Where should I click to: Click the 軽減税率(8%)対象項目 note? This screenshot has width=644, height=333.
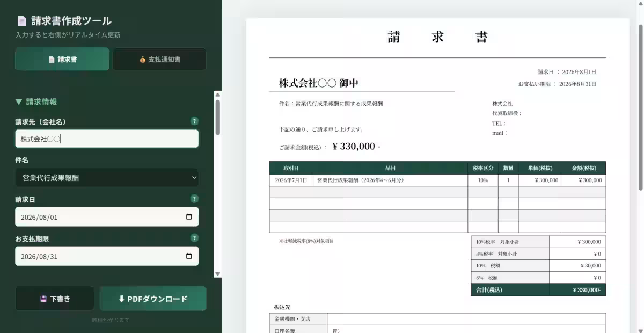306,241
